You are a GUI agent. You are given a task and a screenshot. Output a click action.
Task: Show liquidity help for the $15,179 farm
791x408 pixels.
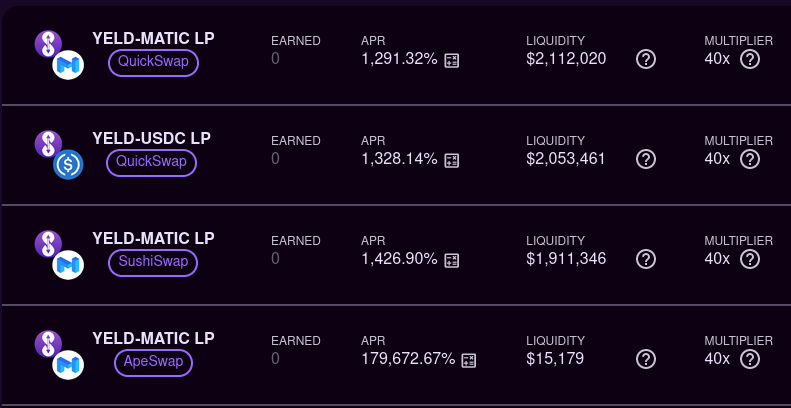(x=646, y=359)
